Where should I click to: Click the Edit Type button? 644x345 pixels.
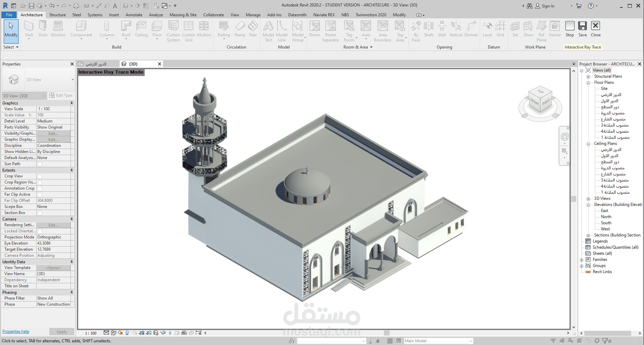coord(61,95)
